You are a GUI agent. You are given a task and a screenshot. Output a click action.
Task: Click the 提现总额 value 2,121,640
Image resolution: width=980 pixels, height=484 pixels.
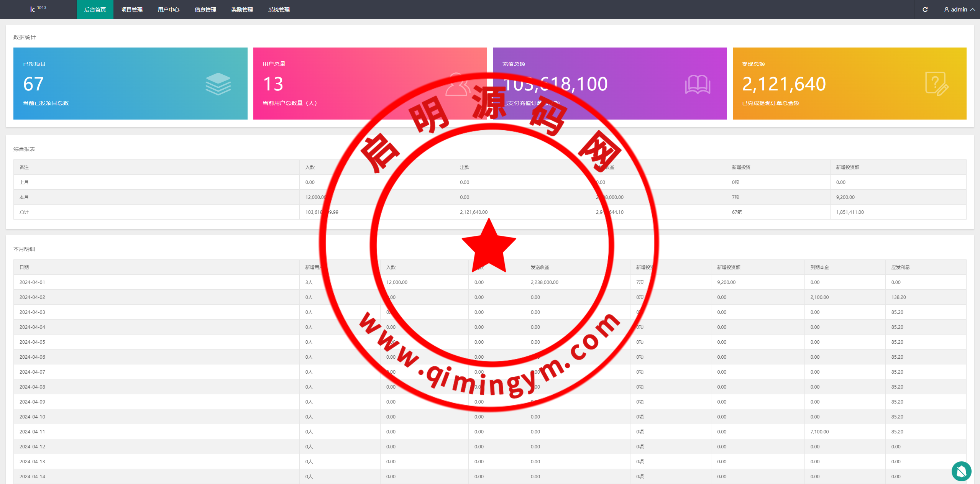(x=784, y=84)
